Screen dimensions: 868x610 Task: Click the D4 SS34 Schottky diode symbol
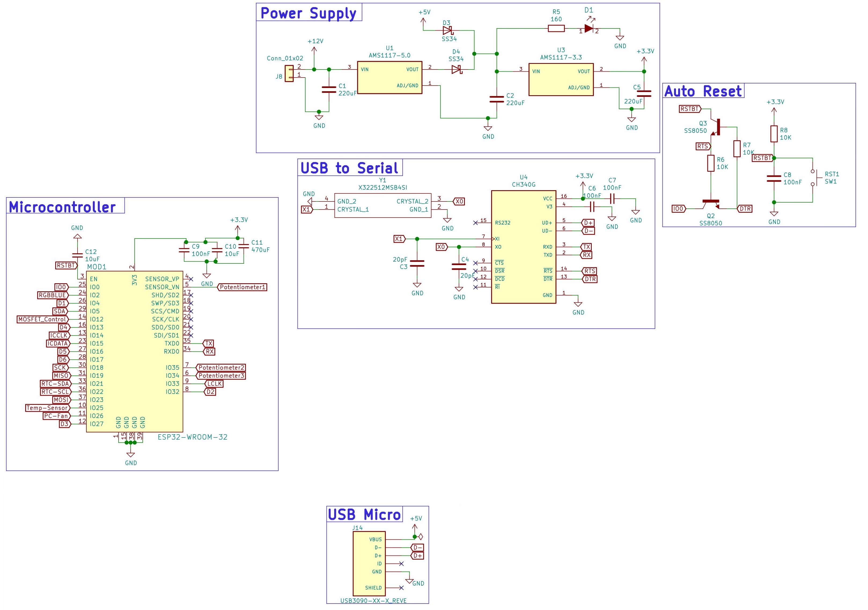click(x=457, y=69)
